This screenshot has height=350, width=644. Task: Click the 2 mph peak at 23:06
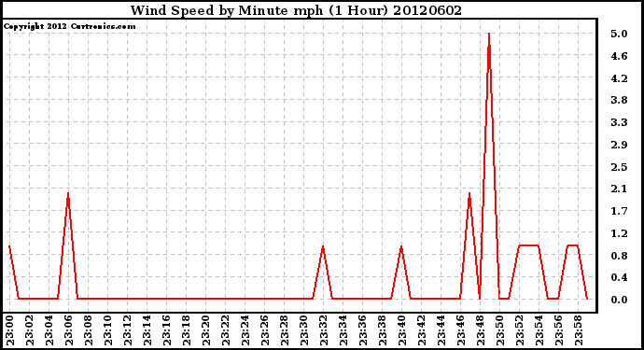pos(68,193)
